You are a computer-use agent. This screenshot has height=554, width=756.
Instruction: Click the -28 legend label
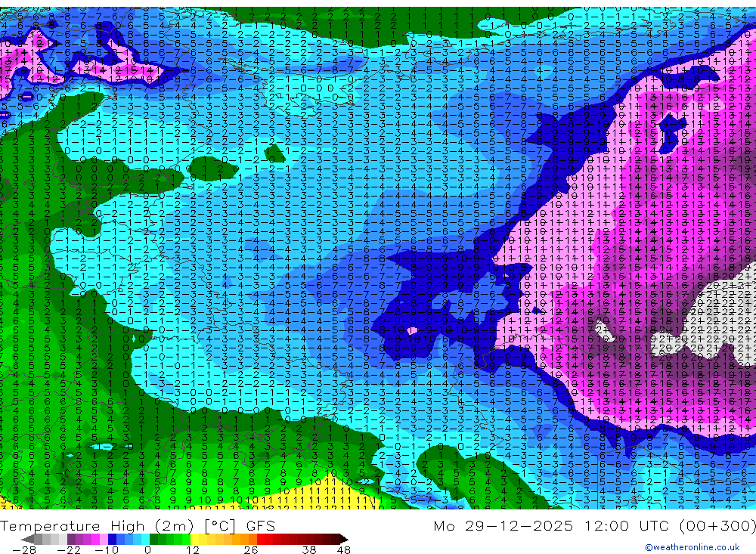[x=24, y=550]
